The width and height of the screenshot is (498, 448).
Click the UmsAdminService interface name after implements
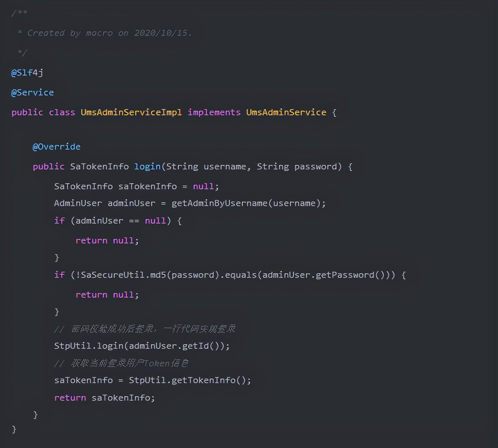coord(286,113)
